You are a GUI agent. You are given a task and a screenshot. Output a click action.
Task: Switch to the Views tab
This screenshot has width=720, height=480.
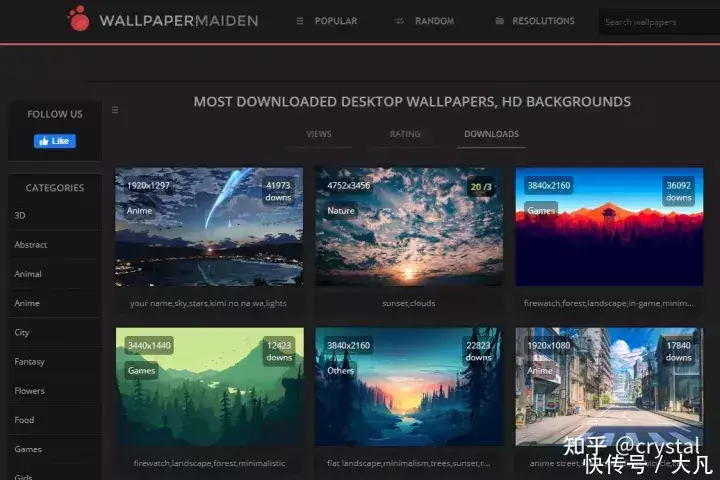pyautogui.click(x=319, y=134)
